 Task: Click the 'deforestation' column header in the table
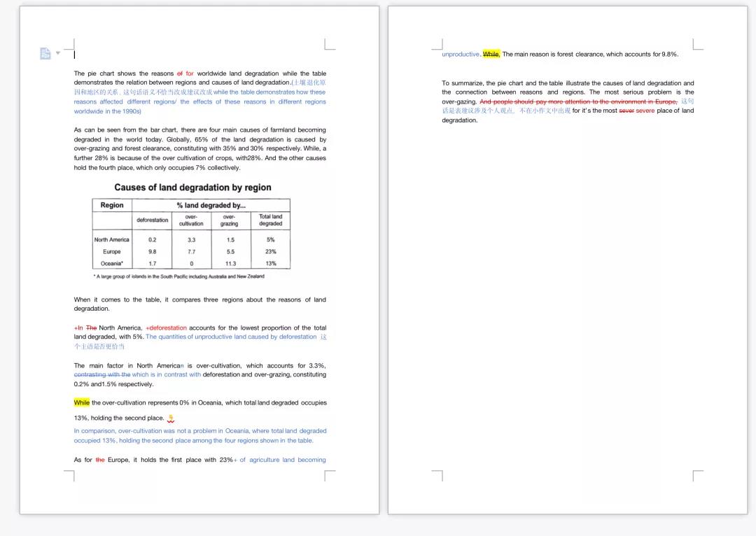152,220
